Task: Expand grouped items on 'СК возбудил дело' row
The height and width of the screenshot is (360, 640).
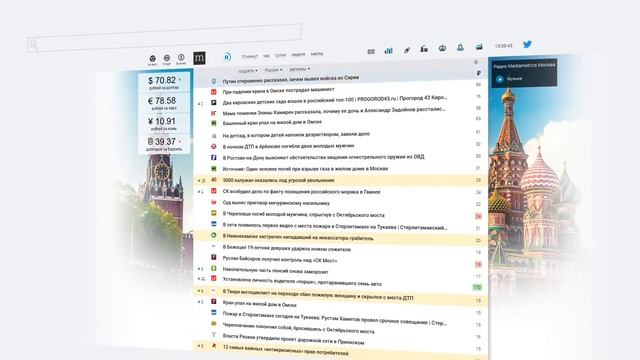Action: 200,191
